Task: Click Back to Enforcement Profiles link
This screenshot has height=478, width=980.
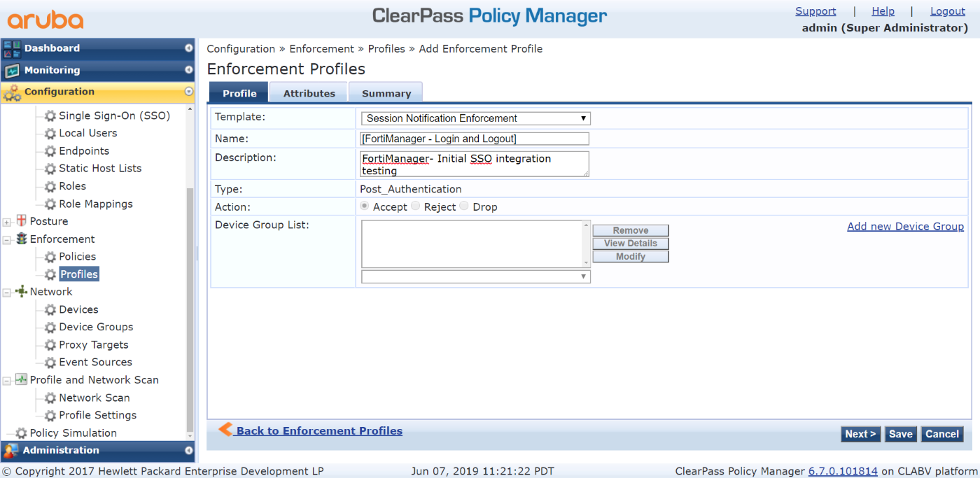Action: click(x=319, y=431)
